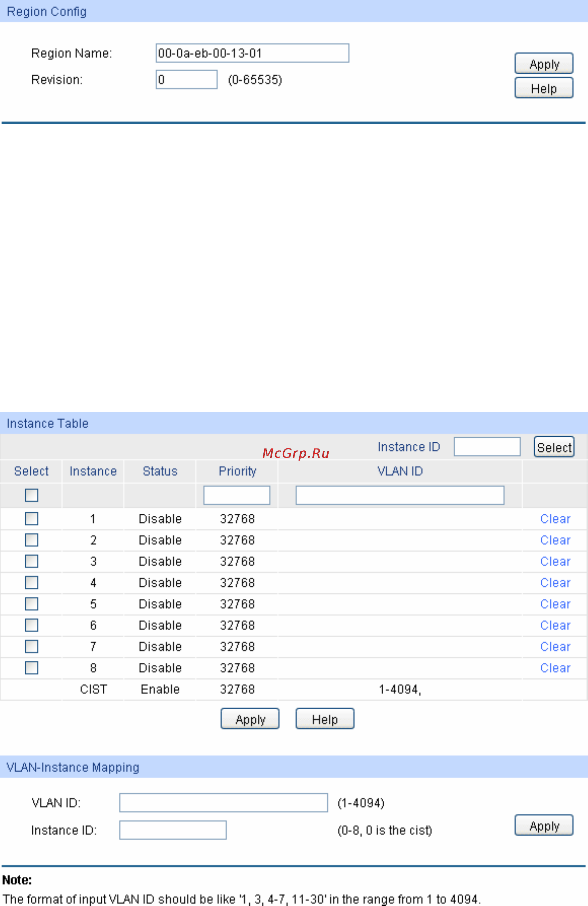Clear instance 4 mapping
The image size is (588, 906).
click(x=555, y=583)
